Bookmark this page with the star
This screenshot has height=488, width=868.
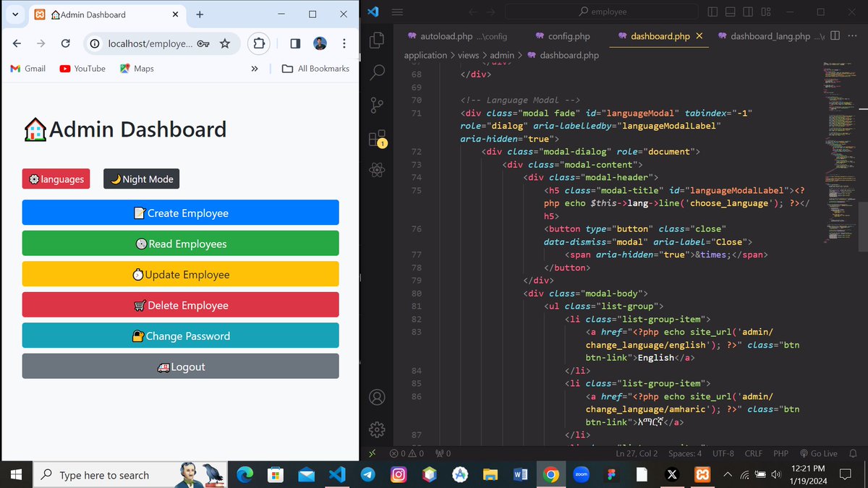225,43
